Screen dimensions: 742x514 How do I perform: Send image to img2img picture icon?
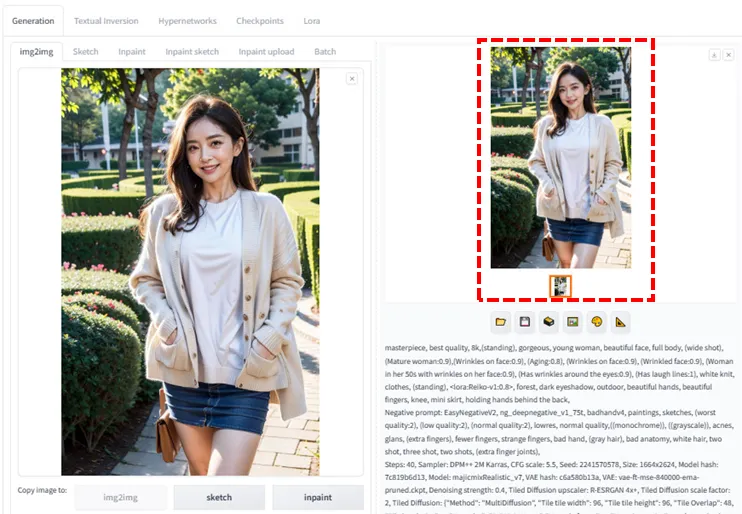(573, 322)
